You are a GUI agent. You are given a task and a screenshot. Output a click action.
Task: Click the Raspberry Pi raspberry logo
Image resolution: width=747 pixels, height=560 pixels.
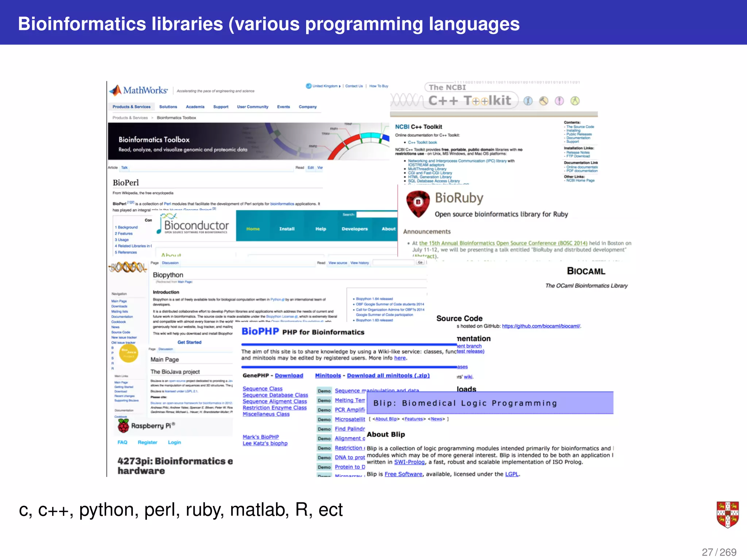pyautogui.click(x=123, y=425)
